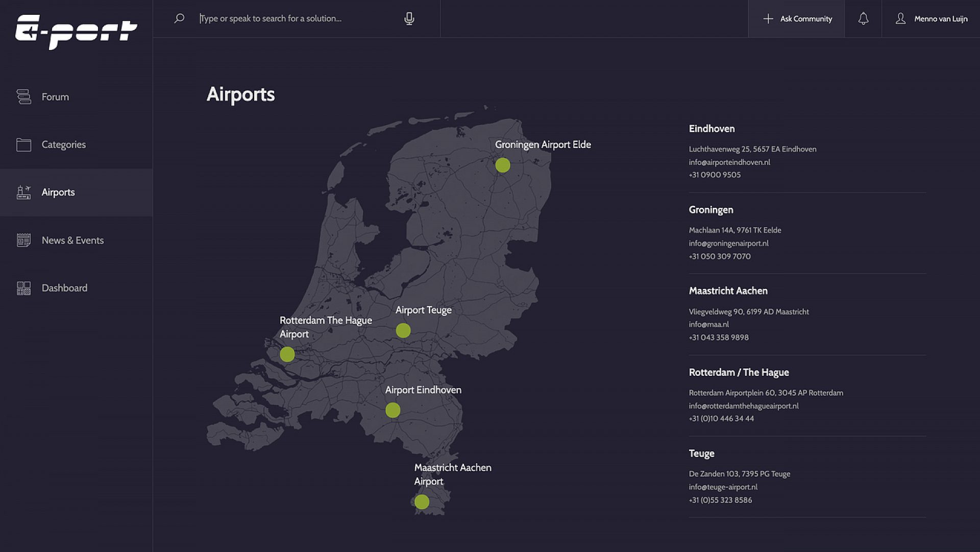Screen dimensions: 980x552
Task: Click the Maastricht Aachen Airport map pin
Action: tap(422, 501)
